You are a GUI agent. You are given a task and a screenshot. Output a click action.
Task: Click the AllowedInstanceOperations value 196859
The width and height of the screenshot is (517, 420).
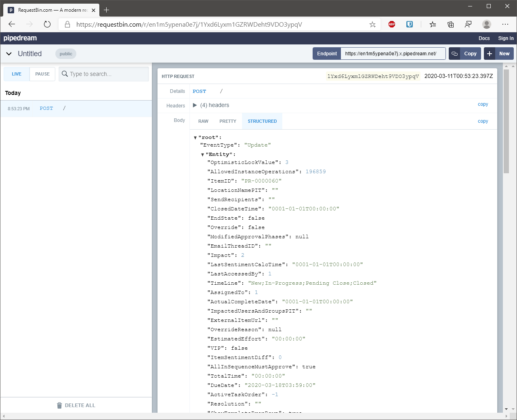[x=315, y=172]
